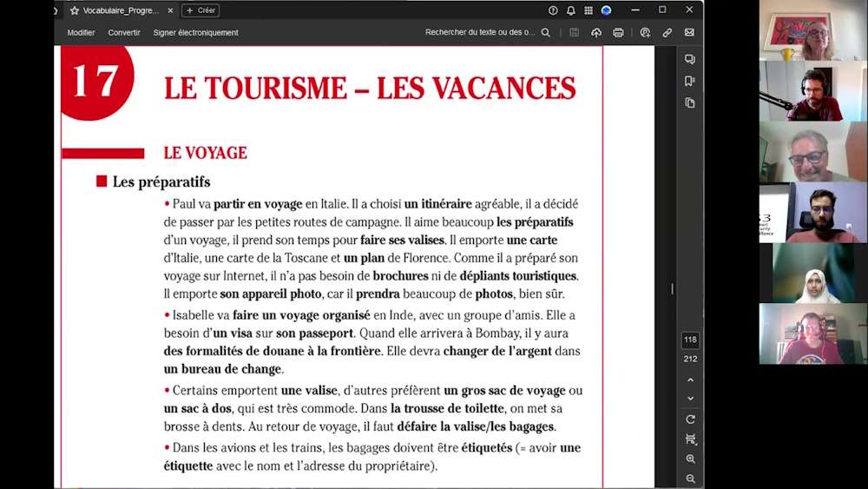Click the bold word étiquetés
The image size is (868, 489).
point(487,448)
